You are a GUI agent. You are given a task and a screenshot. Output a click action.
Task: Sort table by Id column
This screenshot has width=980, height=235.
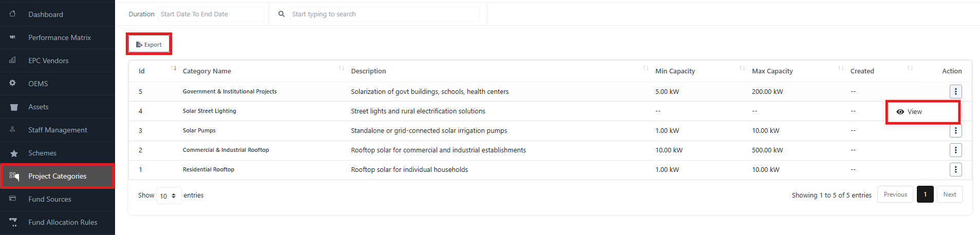(x=174, y=68)
